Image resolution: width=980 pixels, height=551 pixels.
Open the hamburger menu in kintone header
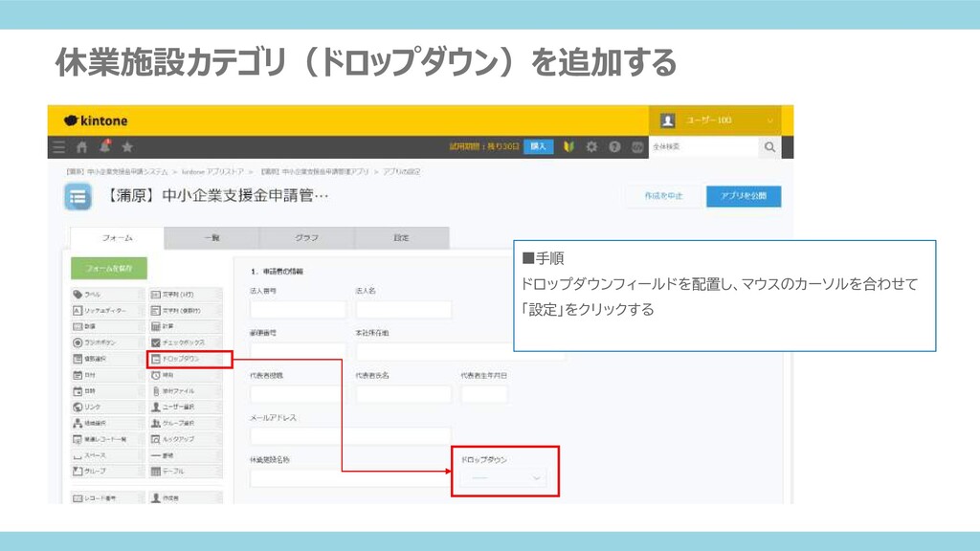[x=58, y=146]
